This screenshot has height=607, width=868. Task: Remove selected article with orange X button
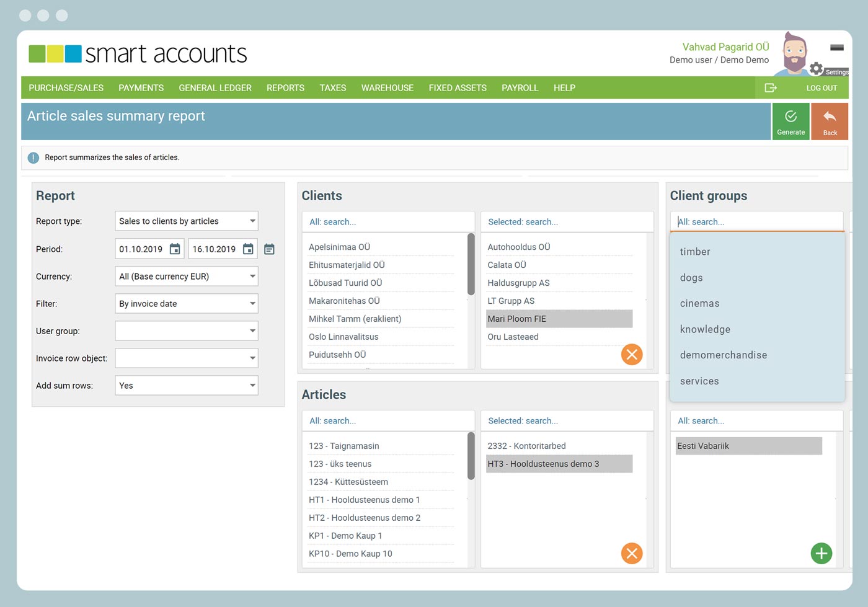(632, 554)
